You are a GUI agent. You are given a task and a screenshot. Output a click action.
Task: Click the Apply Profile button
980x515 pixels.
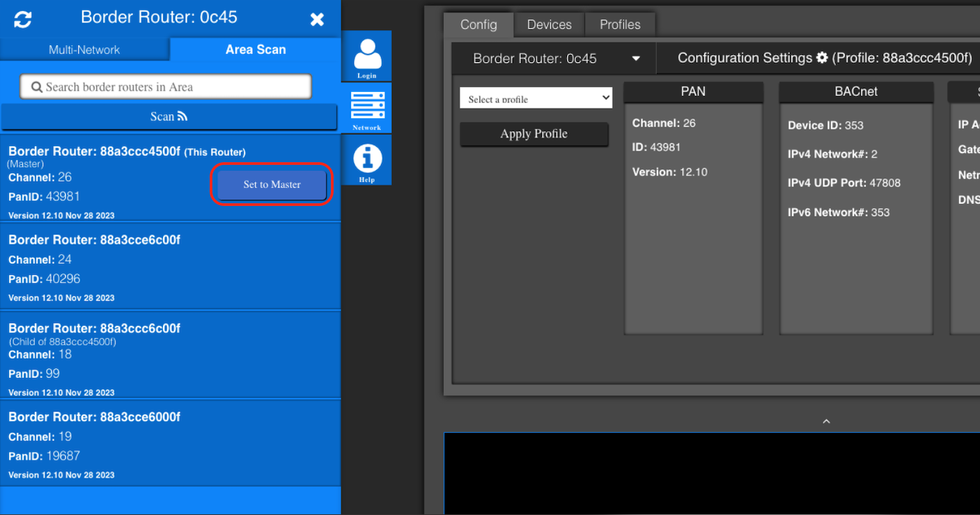click(534, 134)
